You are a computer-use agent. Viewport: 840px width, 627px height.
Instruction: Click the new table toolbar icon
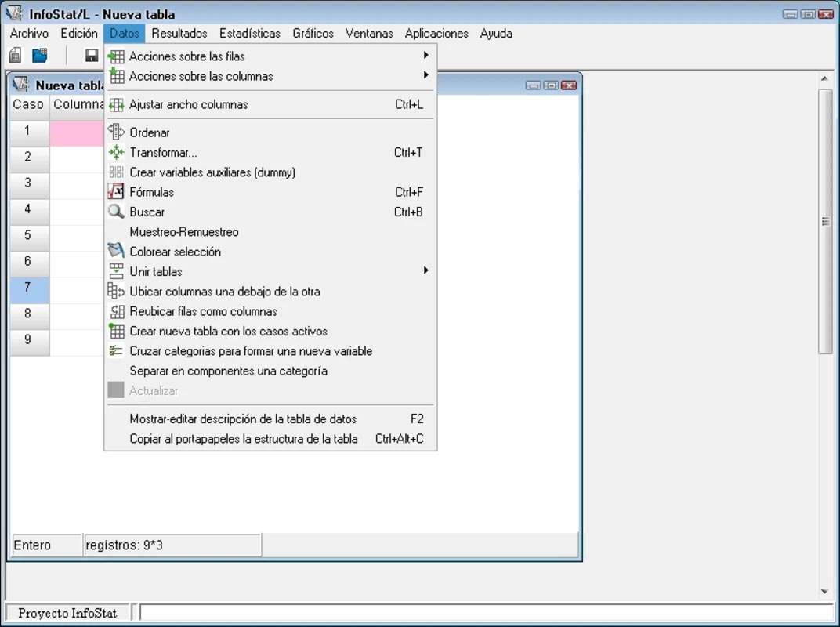[x=15, y=56]
